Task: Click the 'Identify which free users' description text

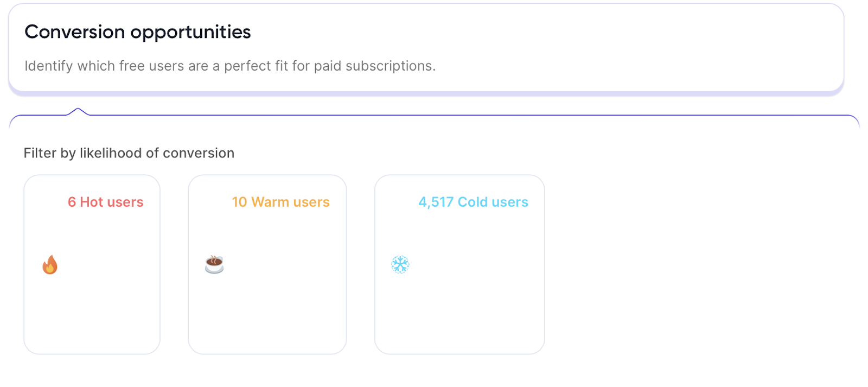Action: point(230,66)
